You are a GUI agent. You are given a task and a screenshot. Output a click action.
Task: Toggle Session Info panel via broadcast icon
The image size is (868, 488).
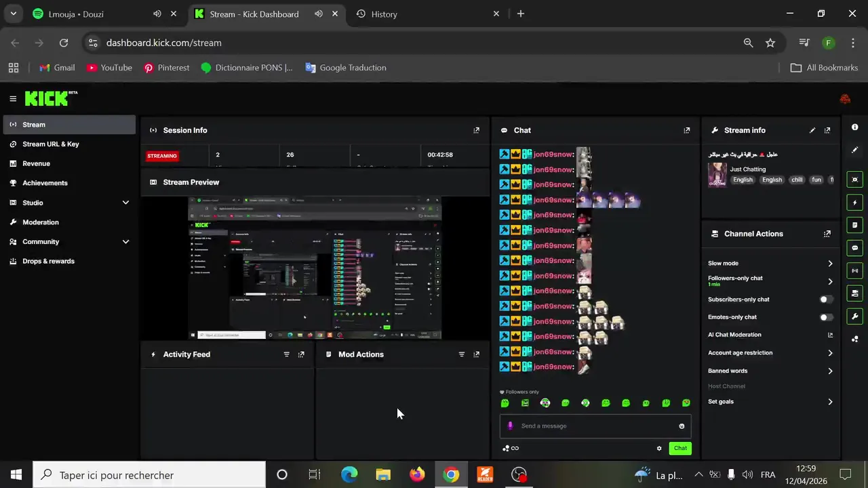click(x=854, y=271)
